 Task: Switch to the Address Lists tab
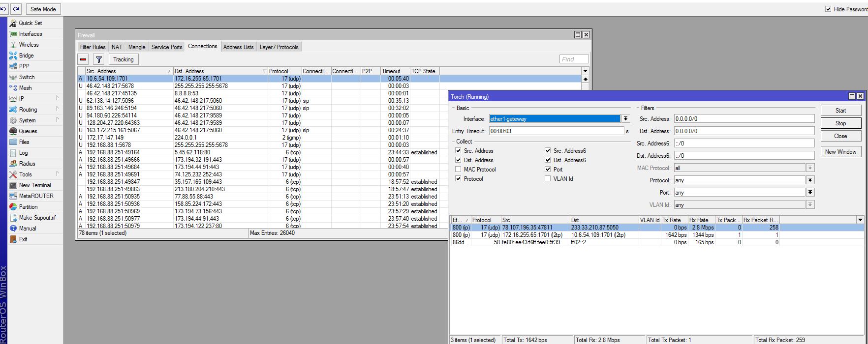tap(238, 47)
